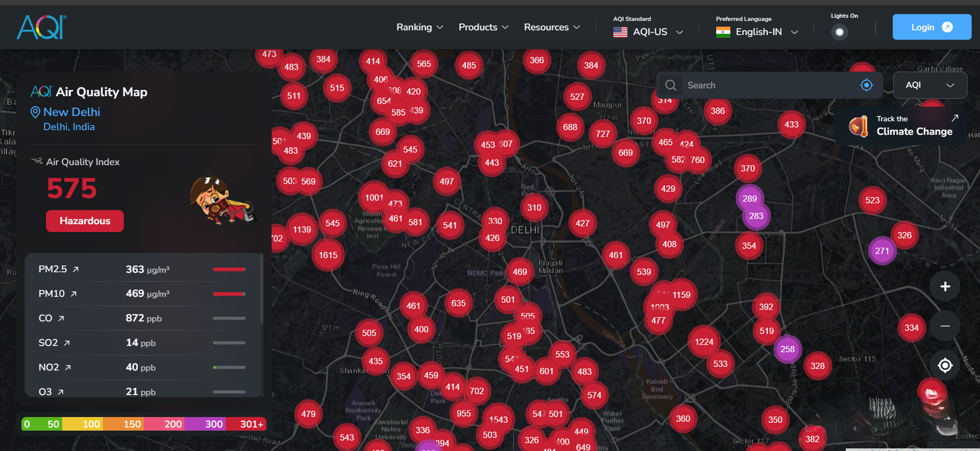Click the AQI logo in header
This screenshot has height=451, width=980.
click(x=41, y=27)
